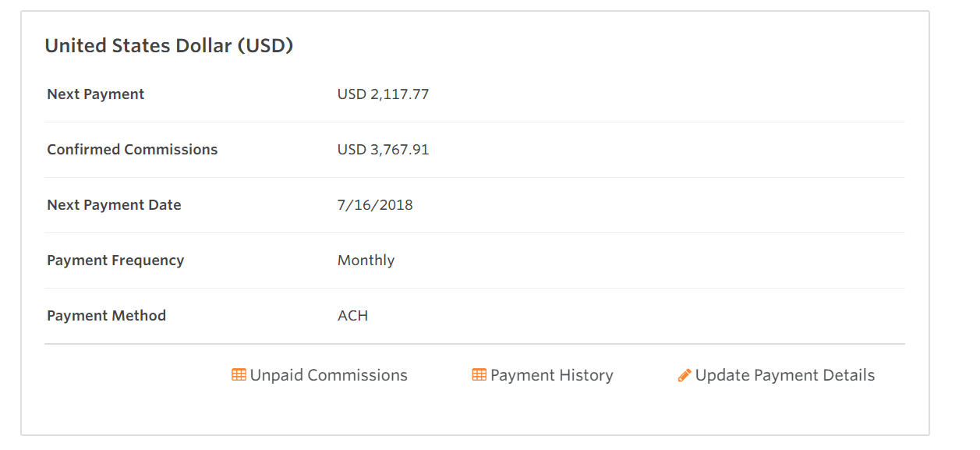
Task: Select the Payment Method label
Action: (x=106, y=316)
